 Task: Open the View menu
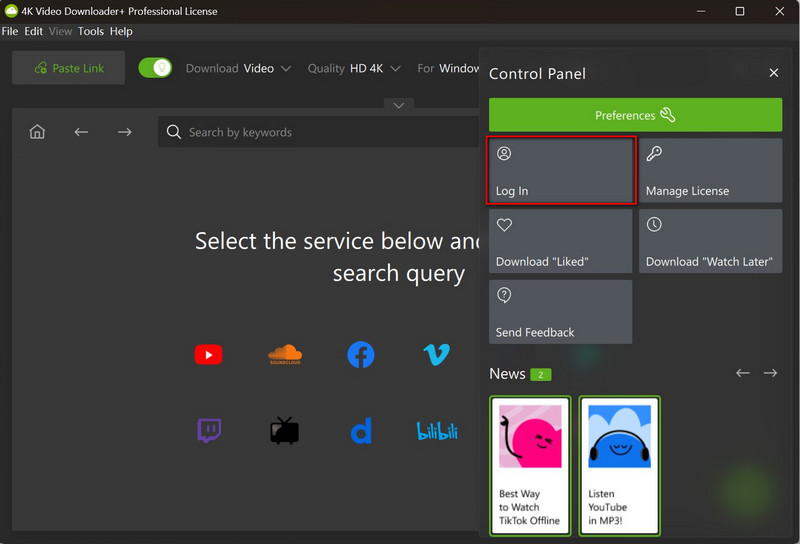click(x=60, y=31)
